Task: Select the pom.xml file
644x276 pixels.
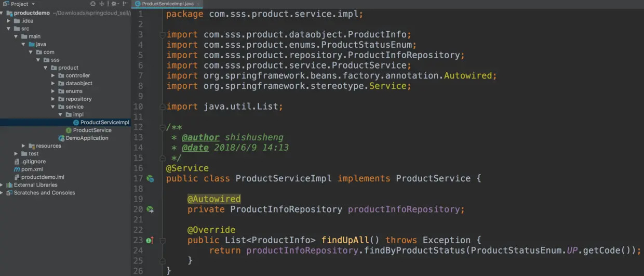Action: (x=32, y=169)
